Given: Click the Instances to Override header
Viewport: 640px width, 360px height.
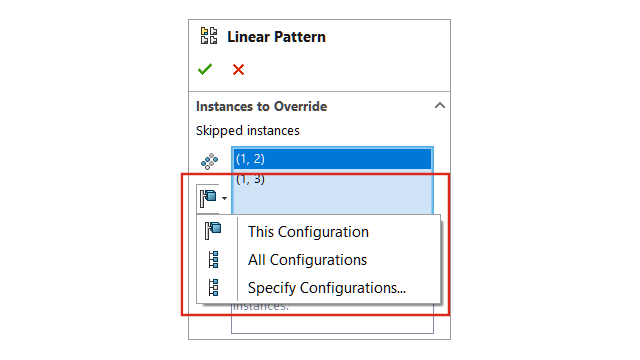Looking at the screenshot, I should tap(261, 107).
